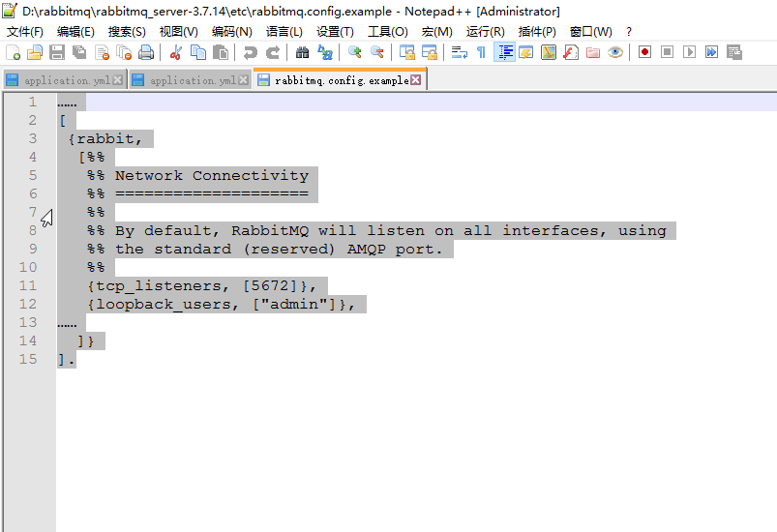Click line number 11 in margin
Viewport: 777px width, 532px height.
28,285
